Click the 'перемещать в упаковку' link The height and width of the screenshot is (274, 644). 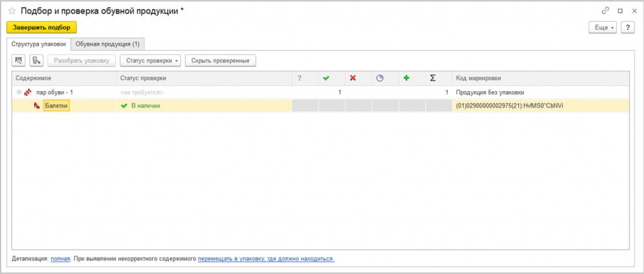pyautogui.click(x=265, y=258)
